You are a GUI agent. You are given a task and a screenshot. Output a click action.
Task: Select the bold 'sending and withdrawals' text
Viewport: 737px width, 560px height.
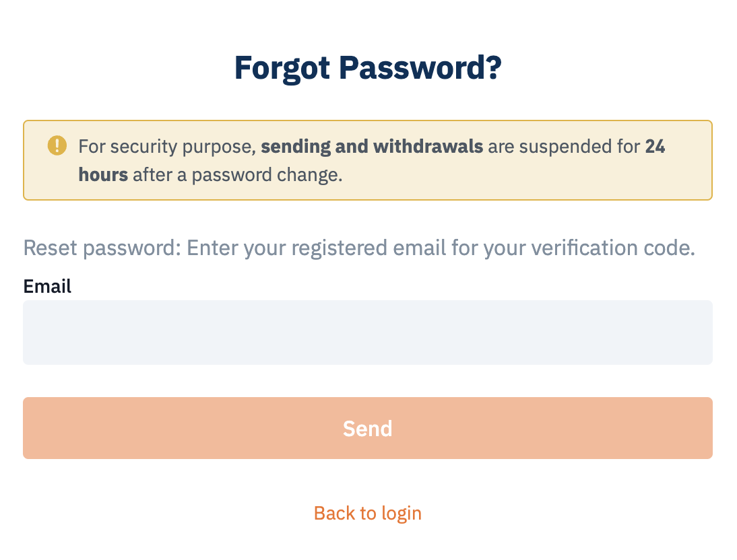(x=372, y=147)
